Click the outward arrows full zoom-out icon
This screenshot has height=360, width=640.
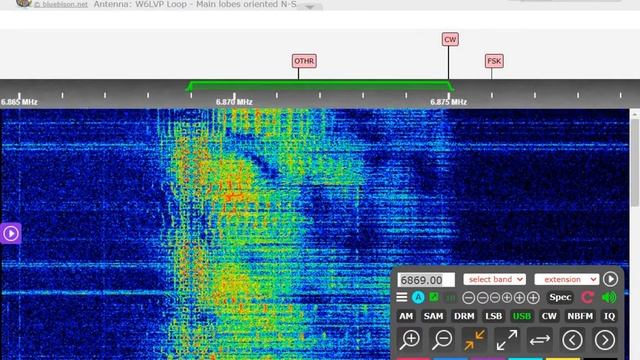507,340
